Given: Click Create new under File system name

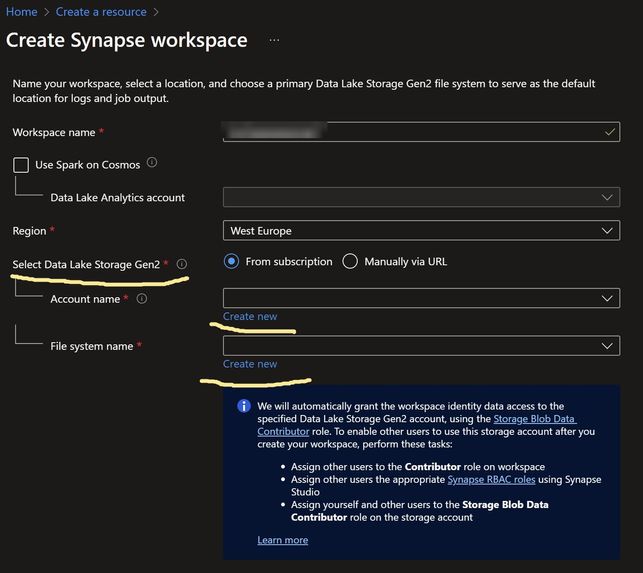Looking at the screenshot, I should (250, 364).
